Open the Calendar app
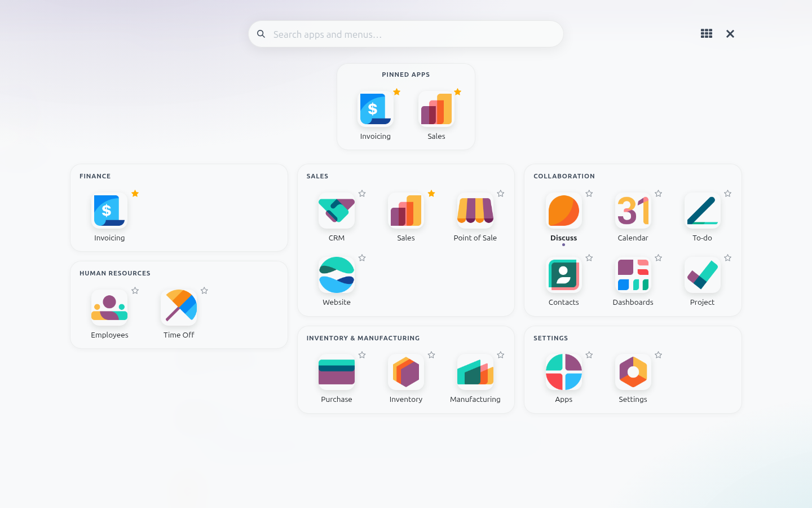The height and width of the screenshot is (508, 812). 633,211
